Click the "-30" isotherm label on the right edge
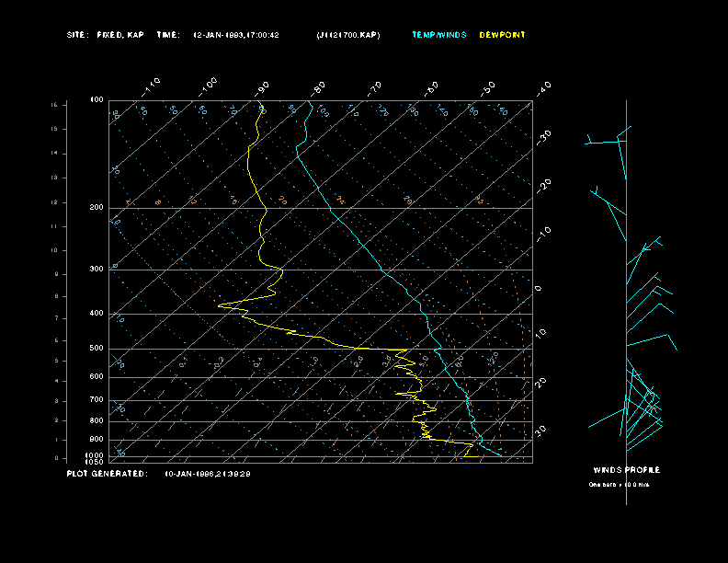Screen dimensions: 728x563 (x=543, y=138)
